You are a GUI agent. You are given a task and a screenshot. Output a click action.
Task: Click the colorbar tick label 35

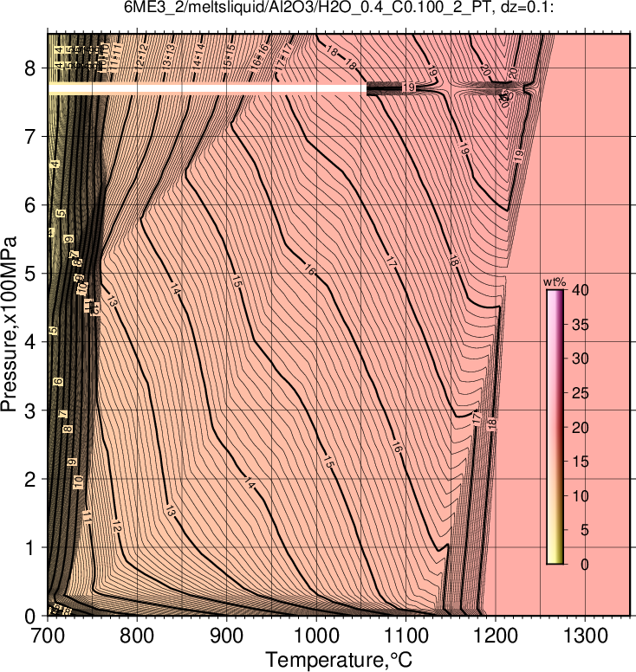581,325
